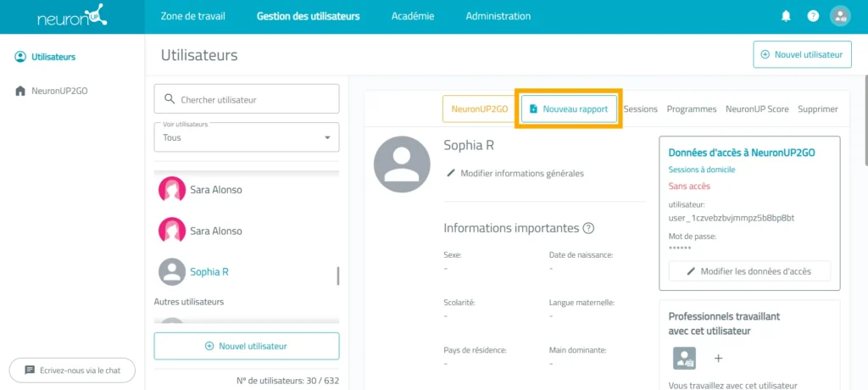
Task: Click the Nouveau rapport button
Action: (569, 109)
